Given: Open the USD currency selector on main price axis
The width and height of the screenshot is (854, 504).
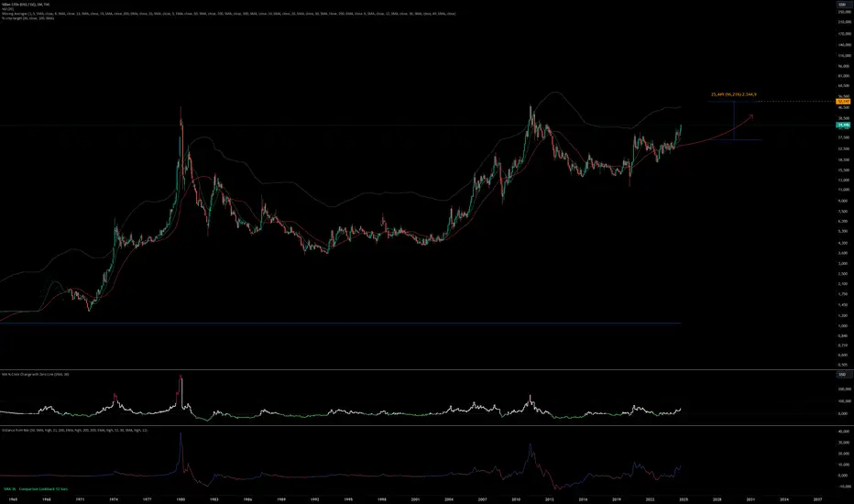Looking at the screenshot, I should point(842,5).
